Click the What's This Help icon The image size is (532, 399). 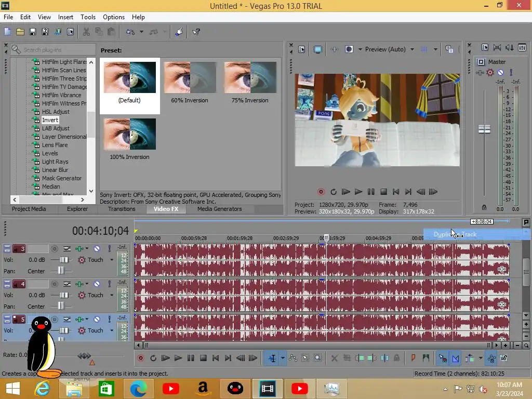(196, 32)
